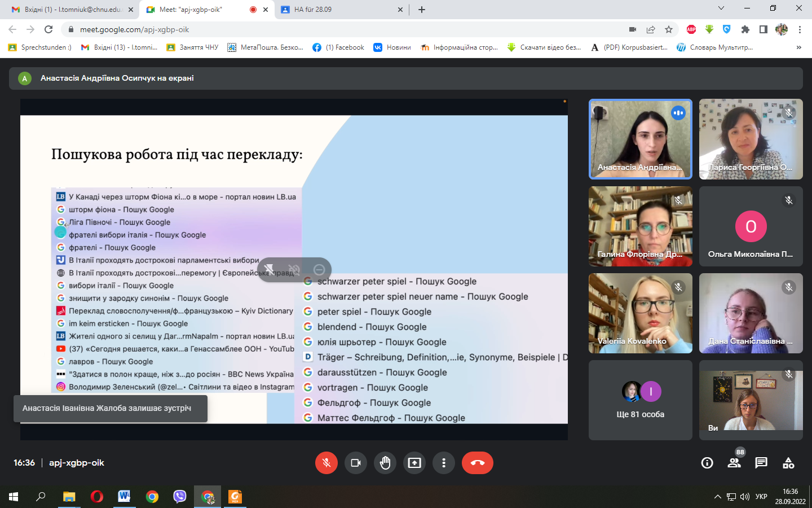Bookmark this page with star icon
Screen dimensions: 812x508
669,29
